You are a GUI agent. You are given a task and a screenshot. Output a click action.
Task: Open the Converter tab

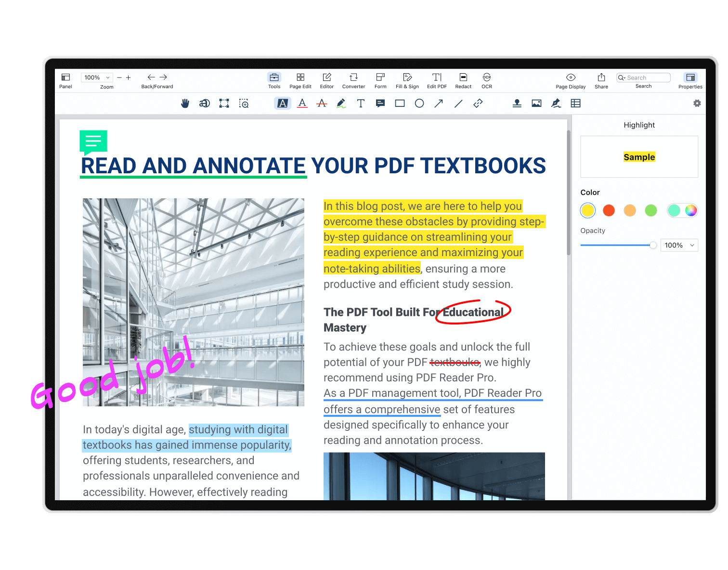click(x=353, y=80)
